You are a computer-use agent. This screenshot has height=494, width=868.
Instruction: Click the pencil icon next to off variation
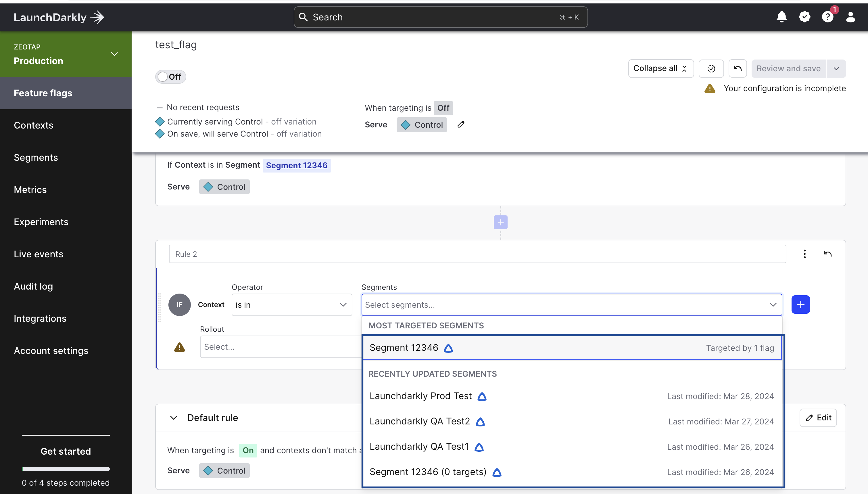coord(461,125)
